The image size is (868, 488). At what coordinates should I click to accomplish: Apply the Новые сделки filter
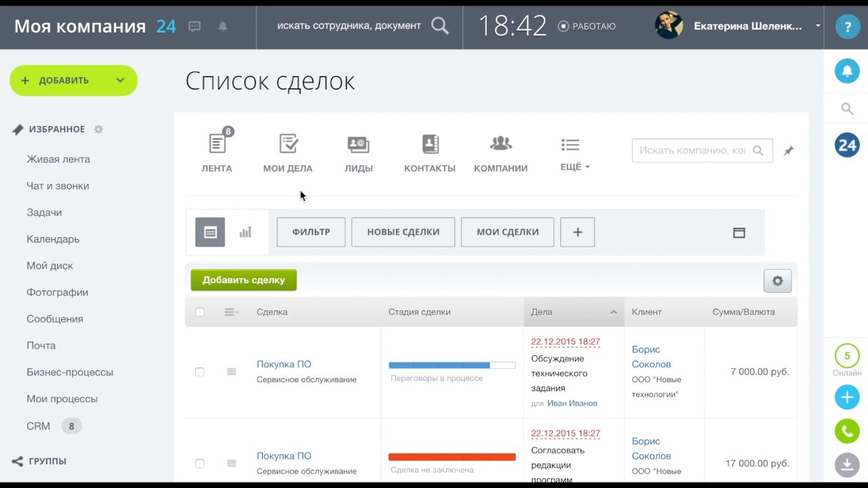click(x=403, y=232)
